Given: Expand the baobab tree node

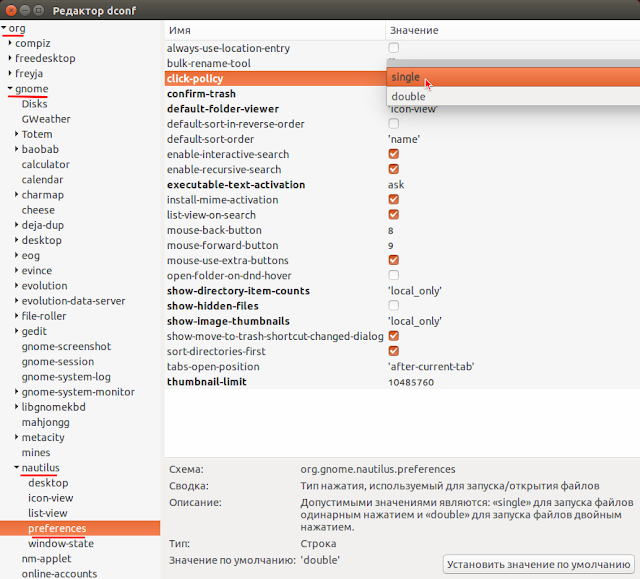Looking at the screenshot, I should (x=17, y=149).
